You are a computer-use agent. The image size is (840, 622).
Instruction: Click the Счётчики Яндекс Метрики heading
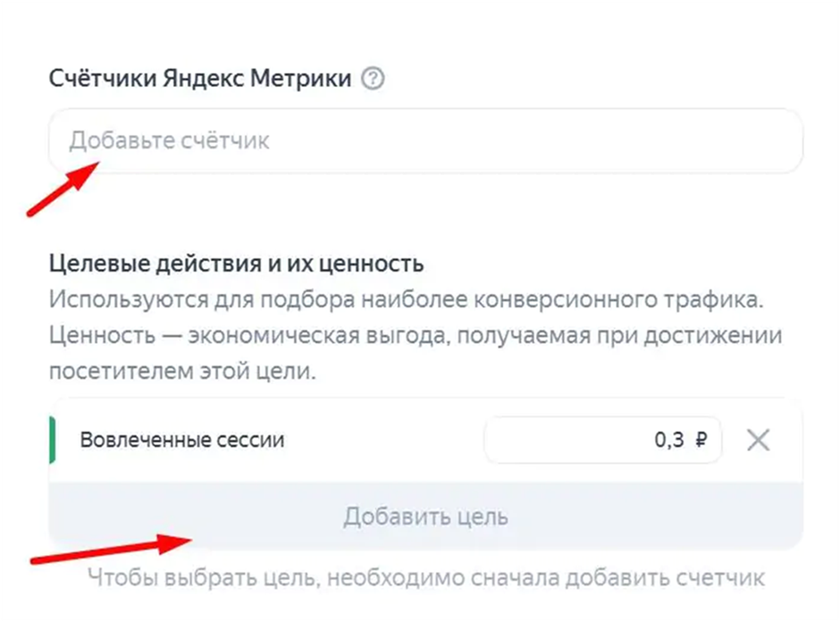tap(200, 79)
